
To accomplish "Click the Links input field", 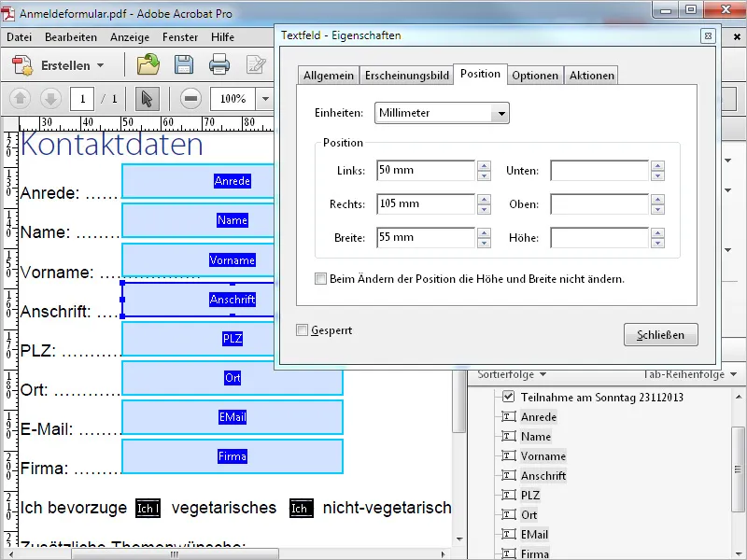I will [426, 171].
